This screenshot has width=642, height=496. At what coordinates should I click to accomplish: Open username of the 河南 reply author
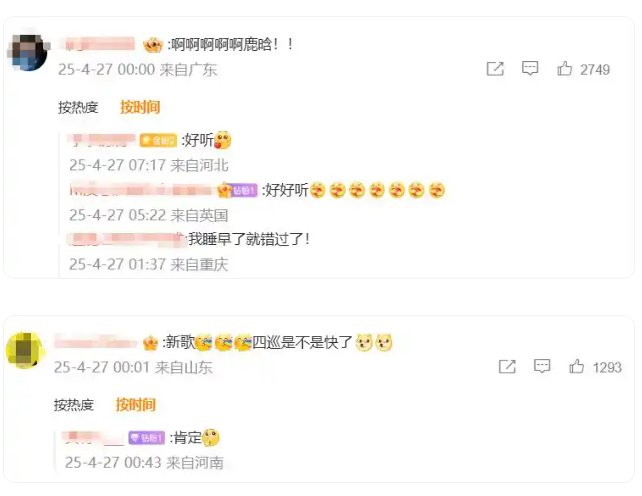[x=92, y=438]
